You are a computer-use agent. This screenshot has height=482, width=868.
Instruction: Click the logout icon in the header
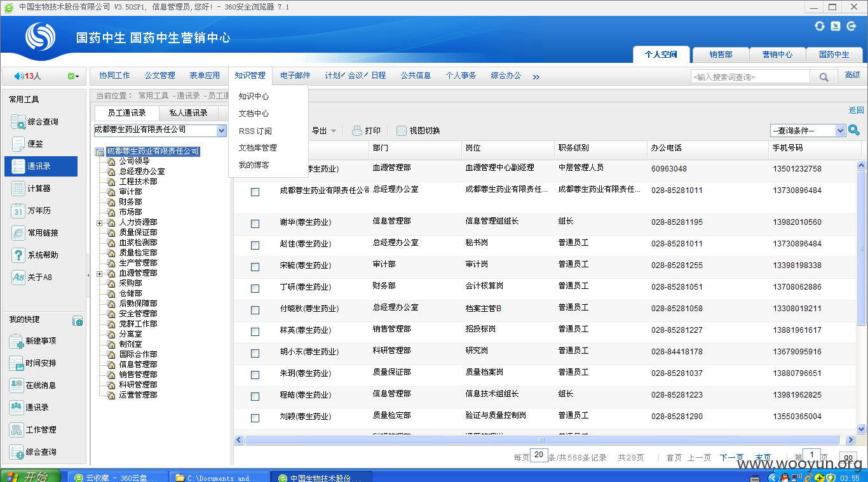(851, 26)
